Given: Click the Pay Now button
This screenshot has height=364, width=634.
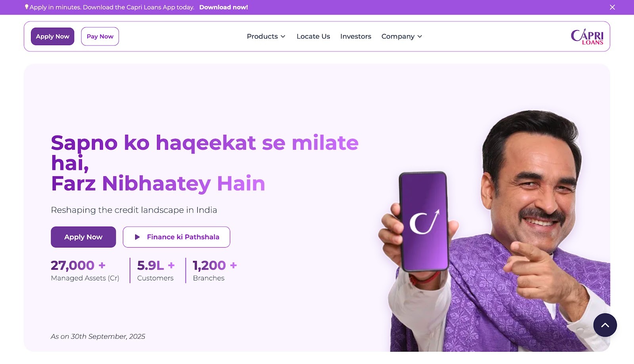Looking at the screenshot, I should tap(100, 36).
